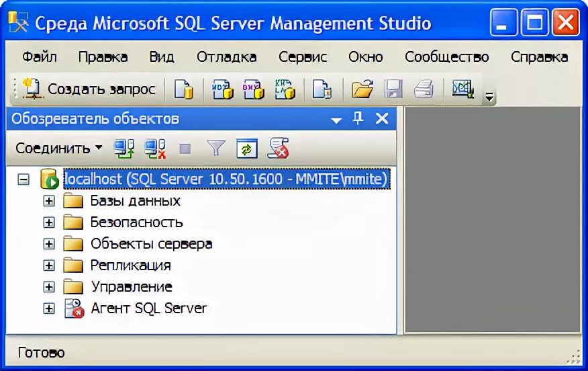Click the Disconnect server icon
This screenshot has width=588, height=371.
[155, 149]
